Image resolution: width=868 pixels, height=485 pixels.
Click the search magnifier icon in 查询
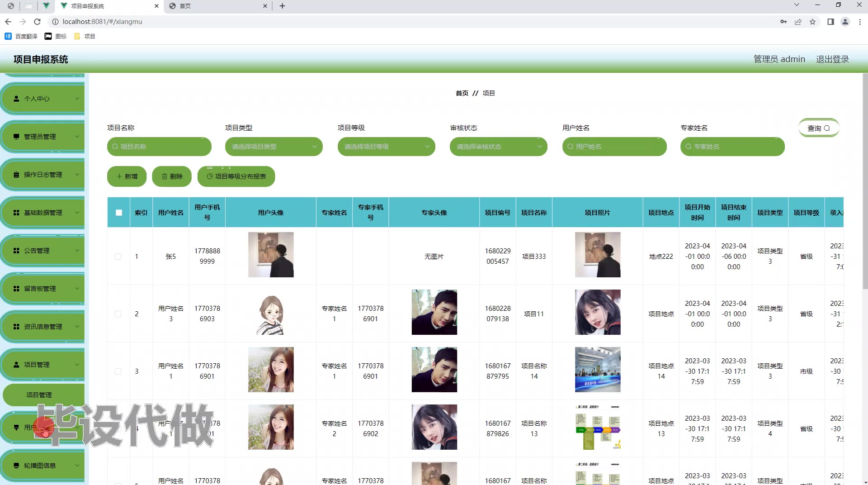[827, 128]
